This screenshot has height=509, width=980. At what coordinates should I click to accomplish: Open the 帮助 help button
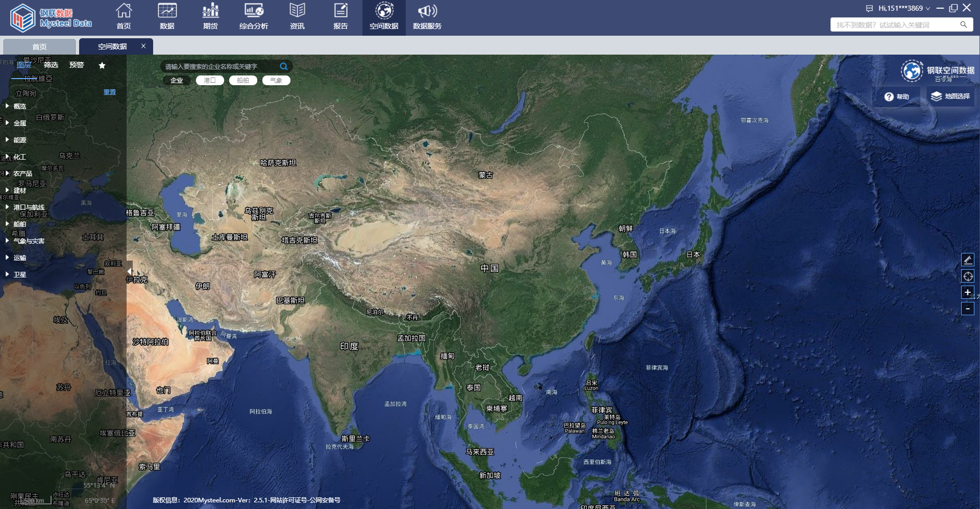click(x=897, y=96)
